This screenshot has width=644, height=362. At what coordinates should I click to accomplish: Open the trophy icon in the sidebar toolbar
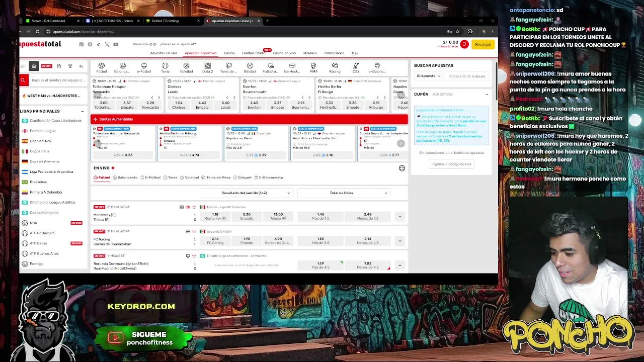point(70,66)
